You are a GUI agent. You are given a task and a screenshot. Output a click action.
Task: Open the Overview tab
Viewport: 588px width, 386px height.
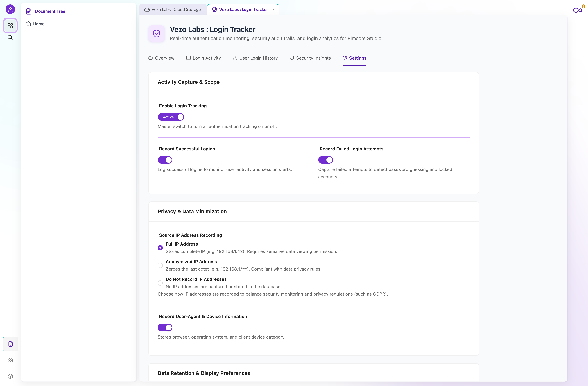tap(161, 58)
